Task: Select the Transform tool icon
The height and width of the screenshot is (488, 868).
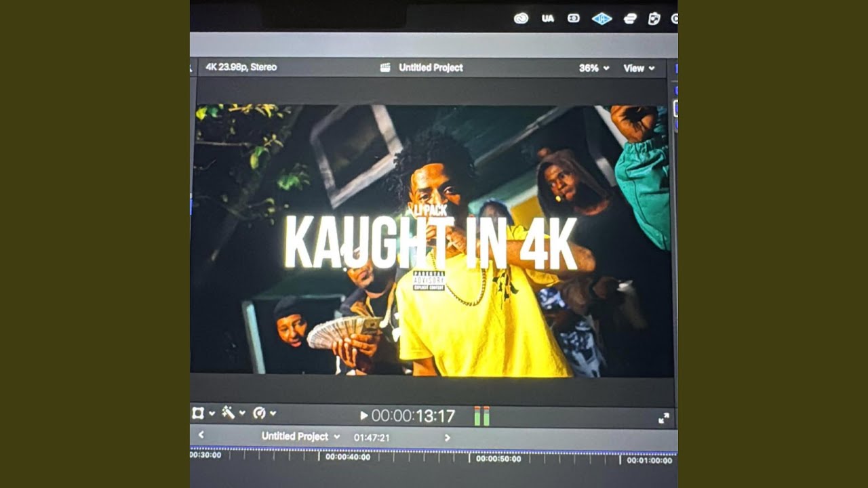Action: click(198, 413)
